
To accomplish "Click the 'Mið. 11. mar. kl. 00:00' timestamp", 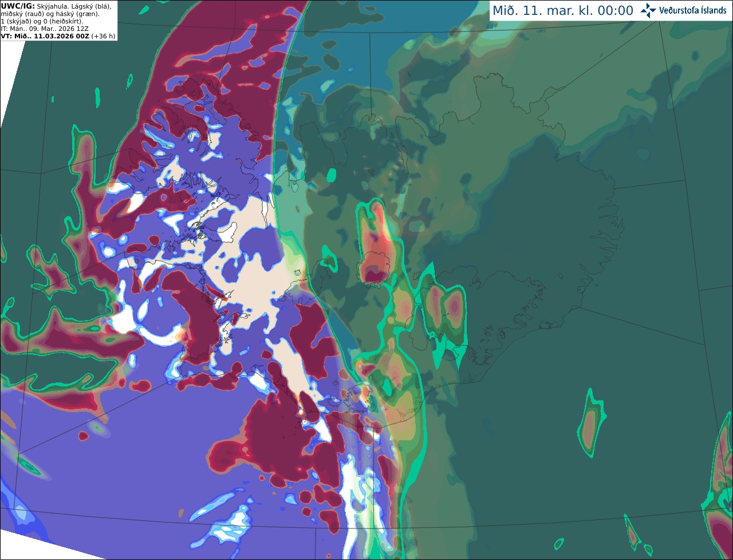I will pyautogui.click(x=563, y=11).
